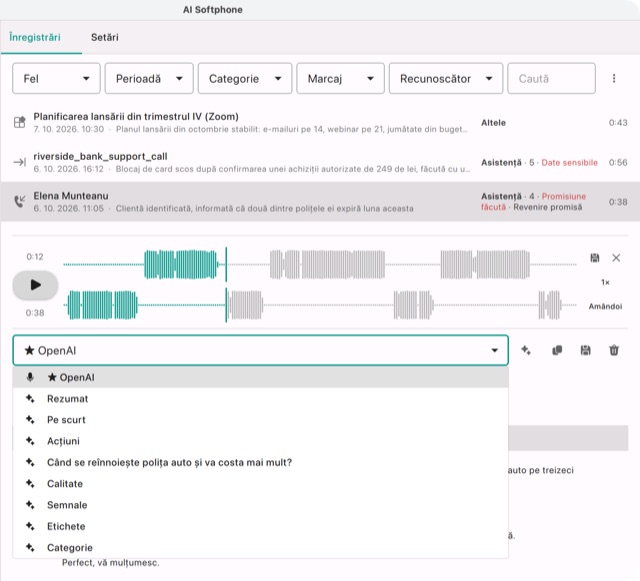Image resolution: width=640 pixels, height=581 pixels.
Task: Open the Recunoscător dropdown
Action: coord(446,78)
